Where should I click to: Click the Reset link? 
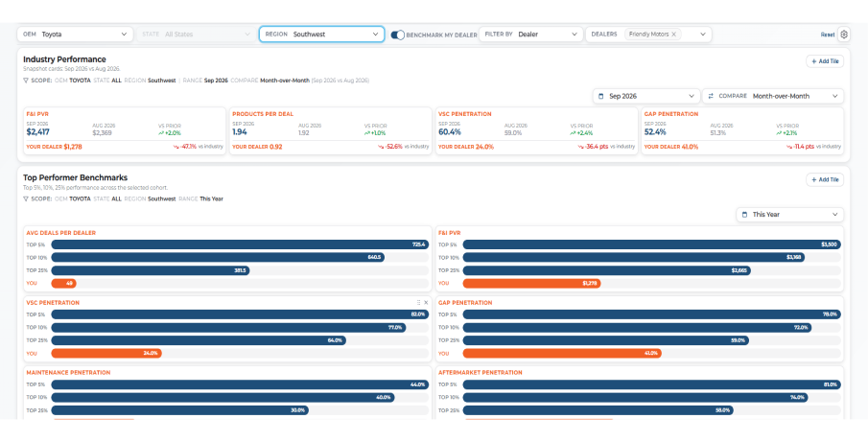tap(828, 35)
